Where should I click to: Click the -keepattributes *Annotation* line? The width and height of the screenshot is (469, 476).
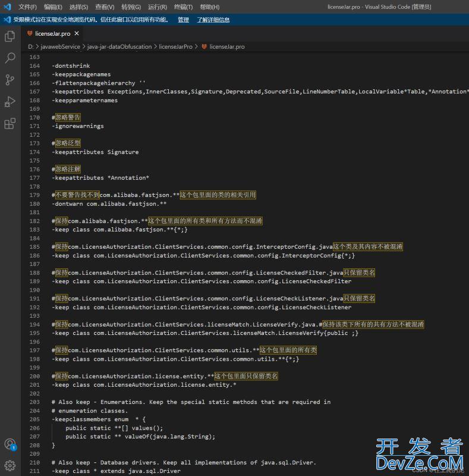pos(100,178)
